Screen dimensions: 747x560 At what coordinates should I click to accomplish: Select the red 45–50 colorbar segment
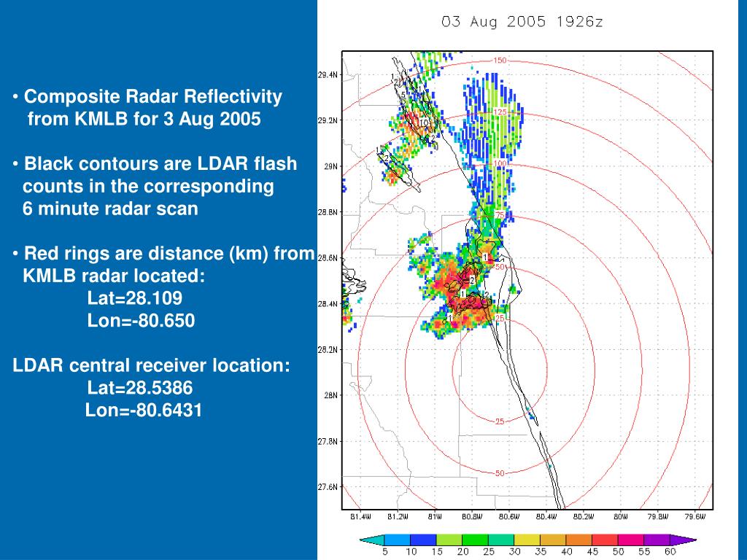click(x=605, y=540)
